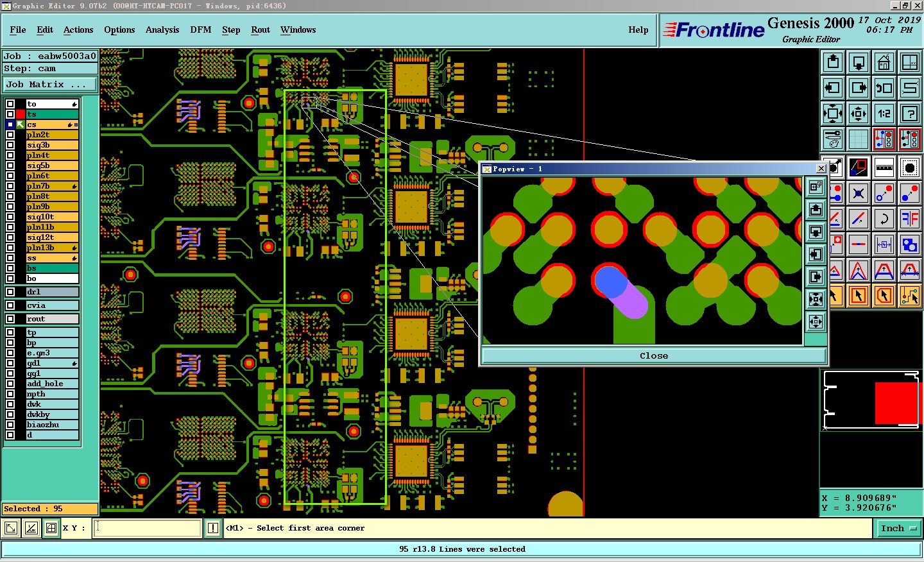This screenshot has height=562, width=924.
Task: Toggle display checkbox for layer ts
Action: tap(10, 114)
